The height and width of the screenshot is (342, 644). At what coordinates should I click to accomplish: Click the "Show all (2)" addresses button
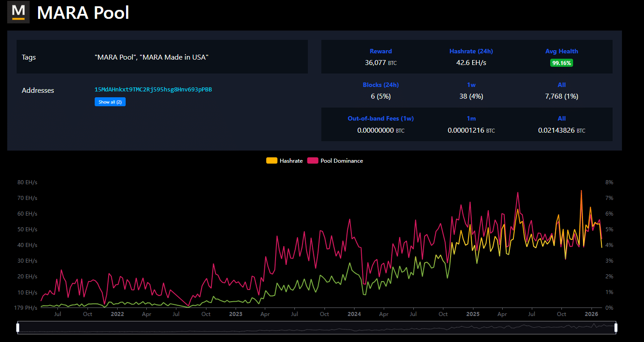tap(110, 102)
